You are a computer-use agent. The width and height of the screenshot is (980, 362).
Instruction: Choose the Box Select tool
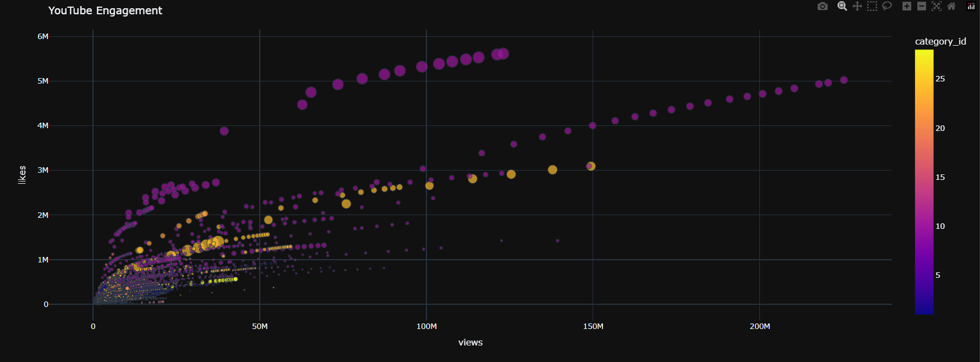[872, 6]
